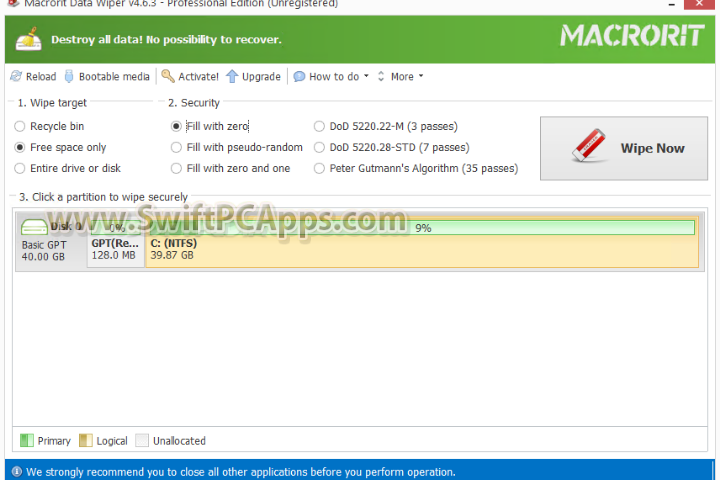Expand the How to do dropdown arrow
720x480 pixels.
tap(366, 76)
